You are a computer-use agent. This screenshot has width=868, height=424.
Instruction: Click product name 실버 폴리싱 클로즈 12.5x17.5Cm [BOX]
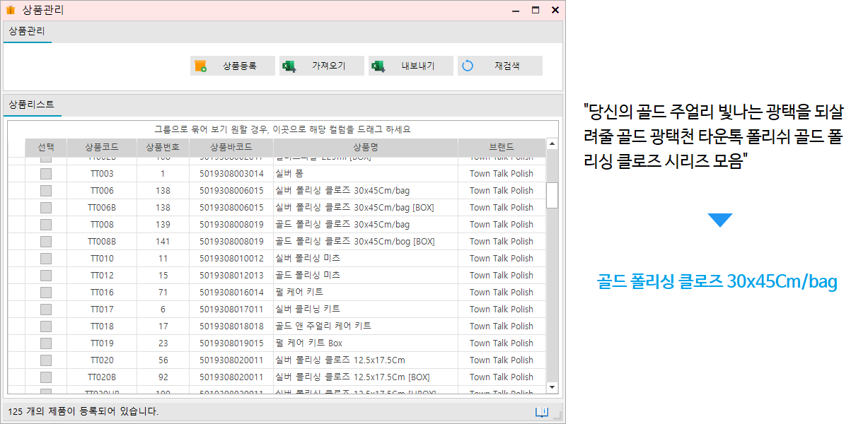tap(352, 377)
